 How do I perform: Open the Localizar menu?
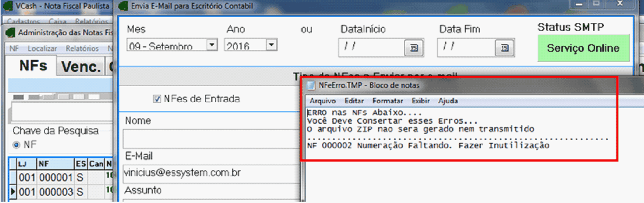pos(42,49)
